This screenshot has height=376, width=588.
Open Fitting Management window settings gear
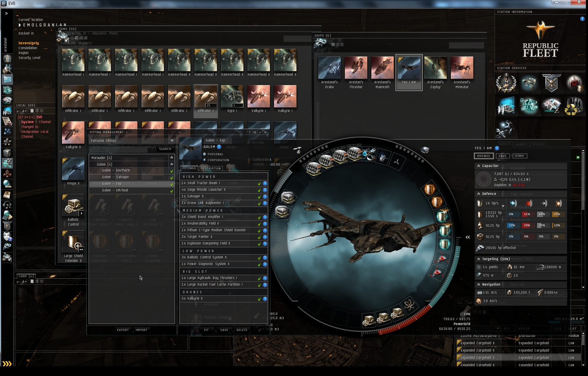tap(255, 132)
